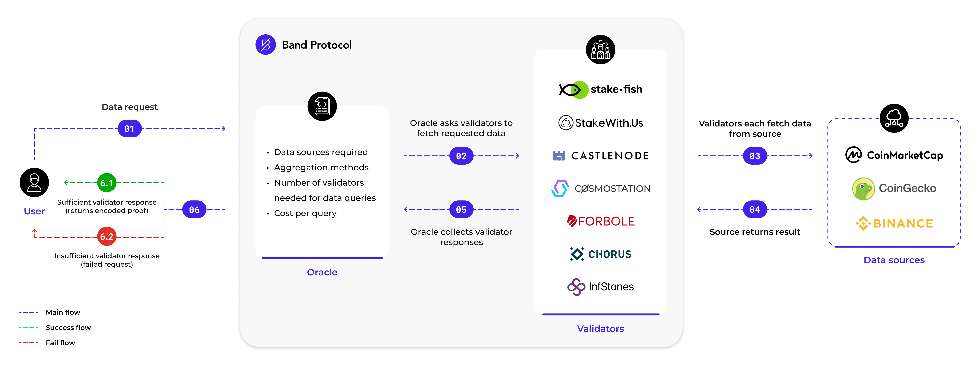Click the Oracle document script icon

tap(322, 106)
